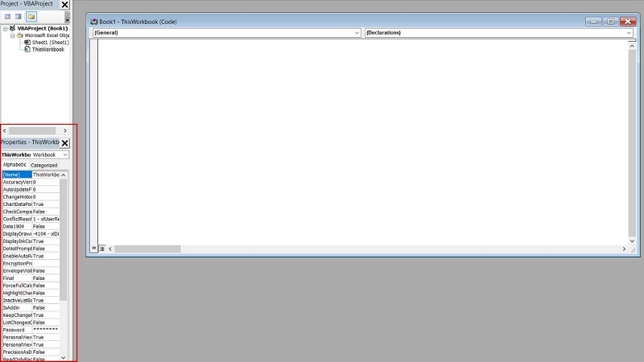This screenshot has height=362, width=644.
Task: Click Full Module View icon at code window bottom
Action: point(102,249)
